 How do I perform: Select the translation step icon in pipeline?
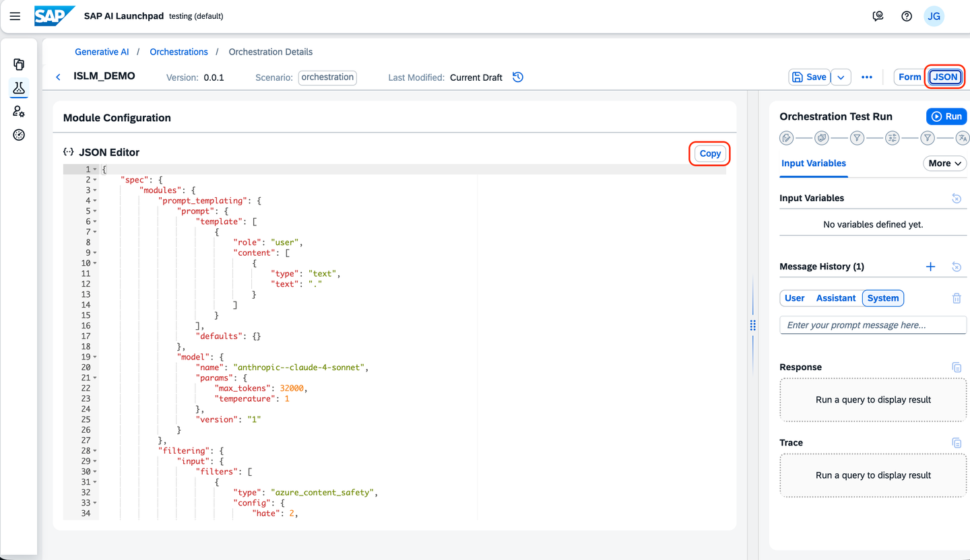click(963, 138)
